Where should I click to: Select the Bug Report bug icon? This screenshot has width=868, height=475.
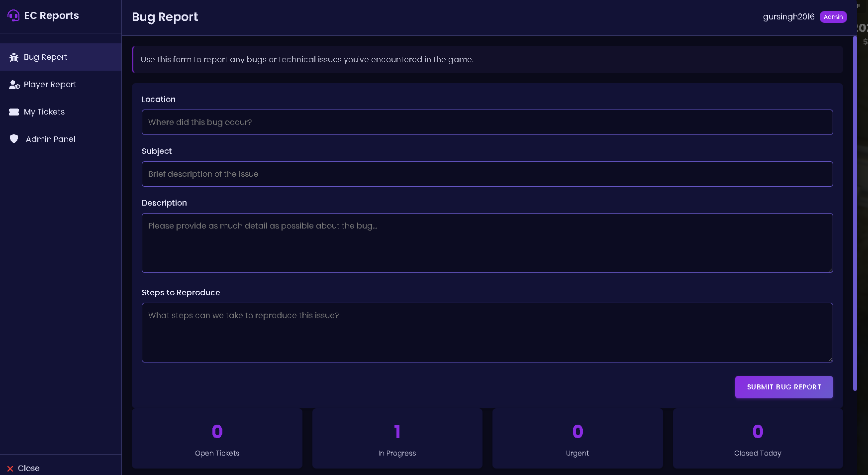point(14,57)
